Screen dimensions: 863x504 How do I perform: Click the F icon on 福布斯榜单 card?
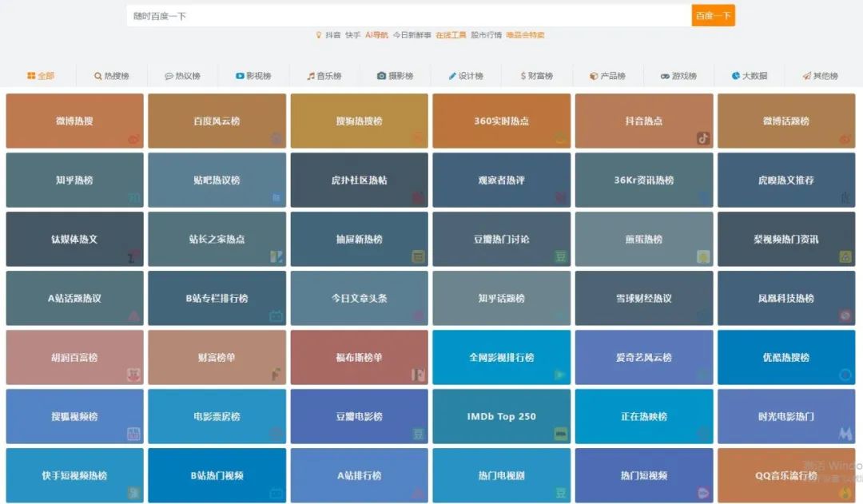418,375
